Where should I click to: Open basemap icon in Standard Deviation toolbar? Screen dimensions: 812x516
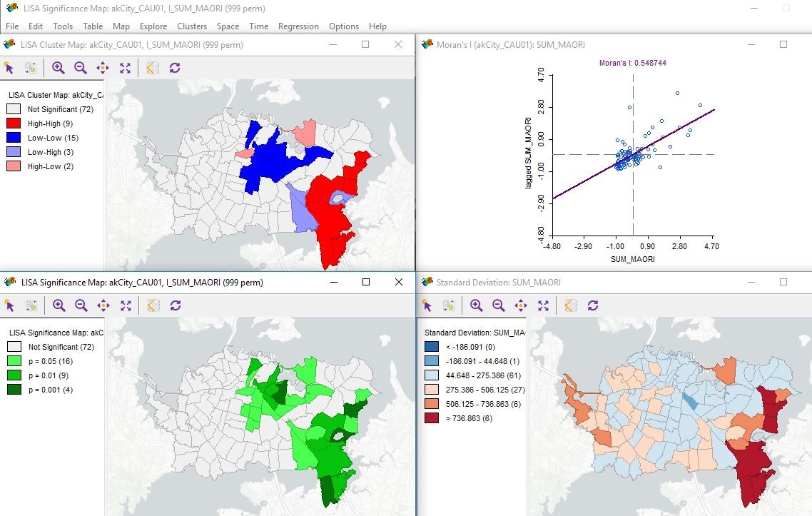click(x=570, y=305)
